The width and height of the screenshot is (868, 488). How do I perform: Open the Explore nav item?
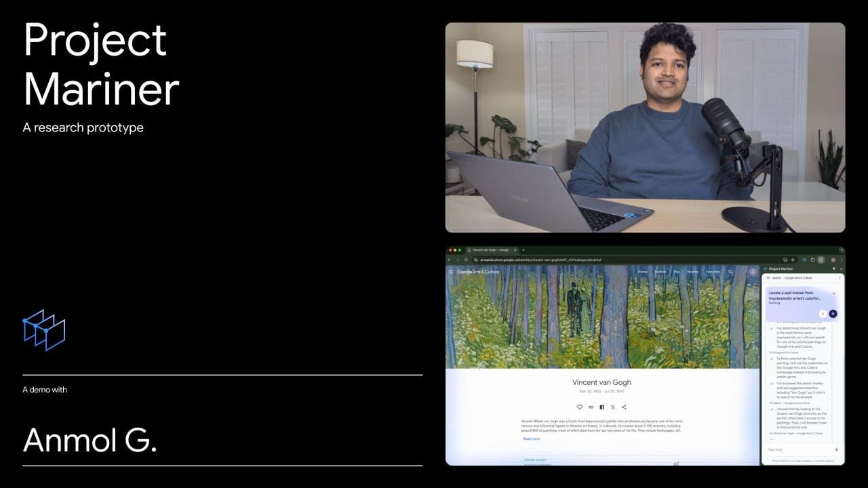(660, 272)
